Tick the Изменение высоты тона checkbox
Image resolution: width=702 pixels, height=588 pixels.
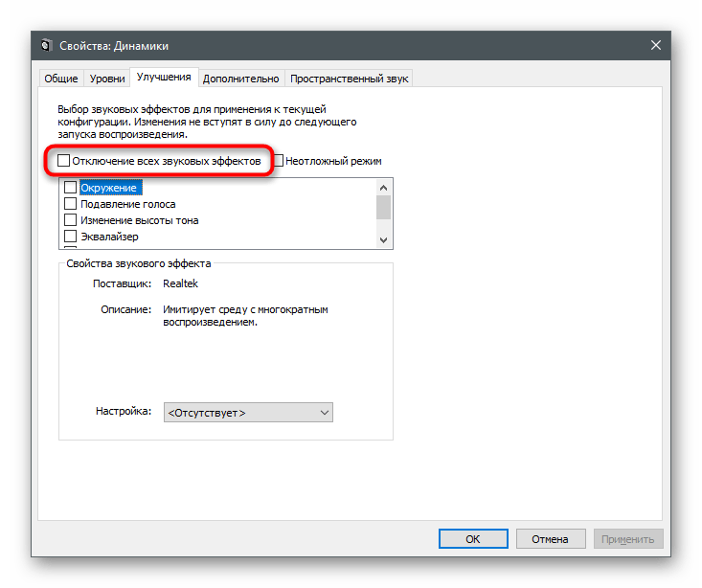pyautogui.click(x=70, y=220)
